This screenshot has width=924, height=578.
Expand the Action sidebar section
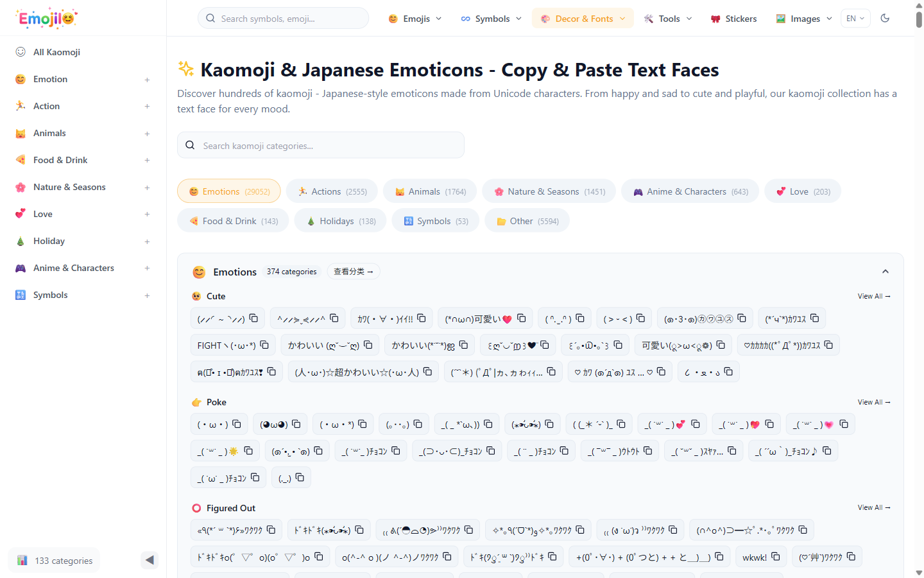tap(147, 107)
